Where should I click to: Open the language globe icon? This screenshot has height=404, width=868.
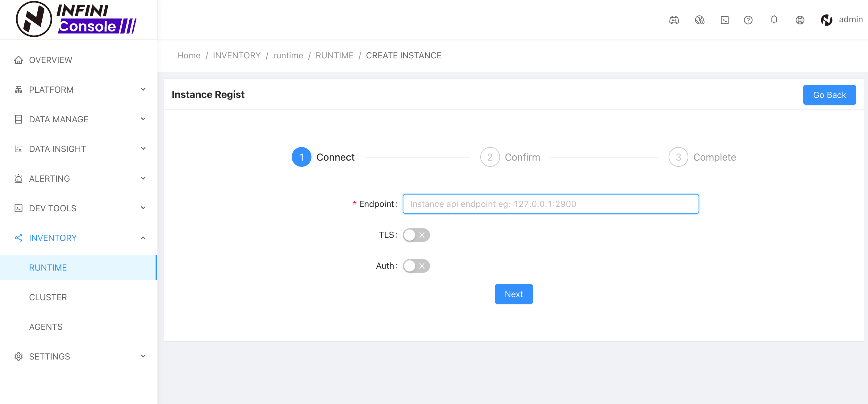point(800,20)
